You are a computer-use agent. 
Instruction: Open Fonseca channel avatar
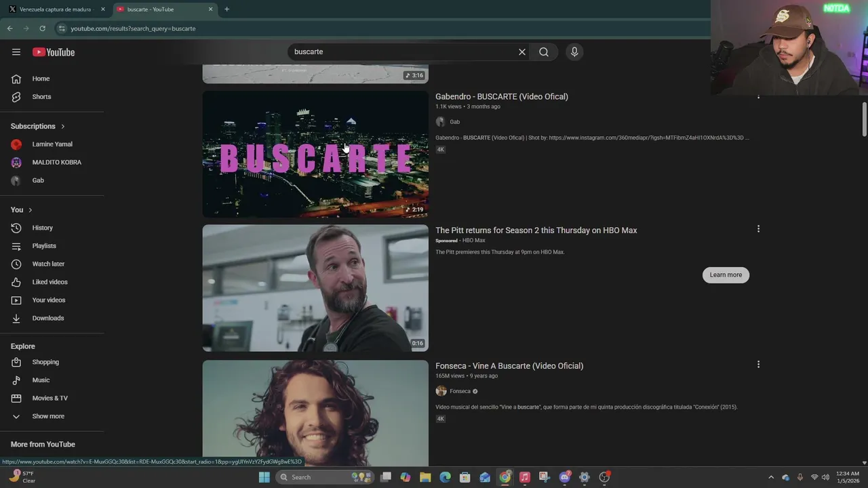coord(441,391)
